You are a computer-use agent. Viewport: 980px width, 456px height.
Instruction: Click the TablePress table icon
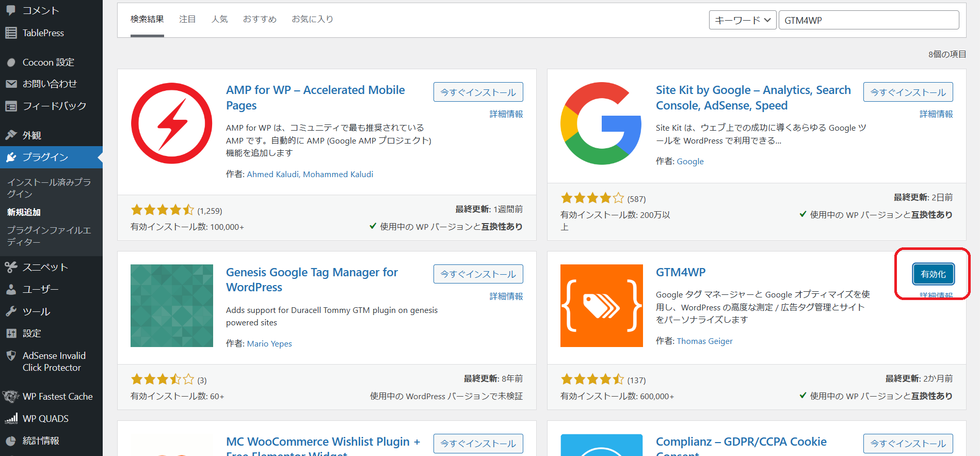pos(11,33)
